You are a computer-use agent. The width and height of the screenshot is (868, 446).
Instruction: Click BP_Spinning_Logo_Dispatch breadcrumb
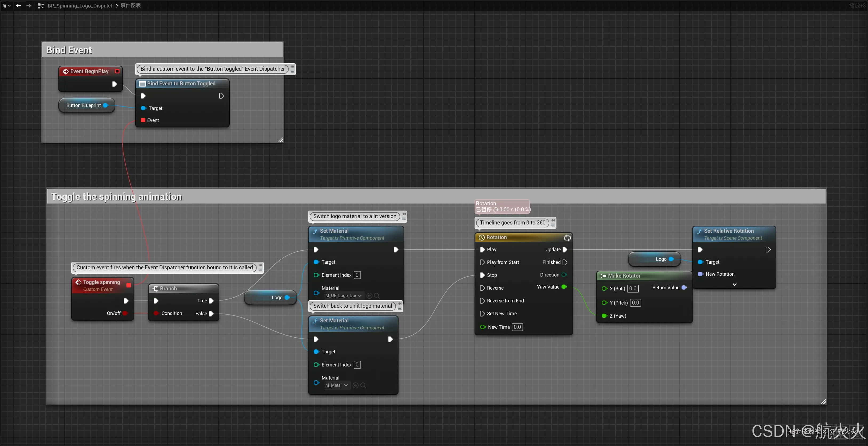[80, 5]
